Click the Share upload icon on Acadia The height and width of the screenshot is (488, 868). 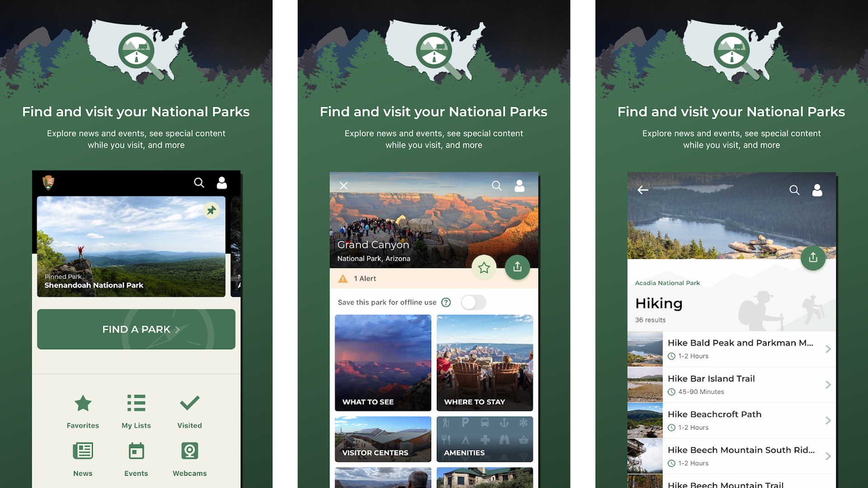[812, 257]
